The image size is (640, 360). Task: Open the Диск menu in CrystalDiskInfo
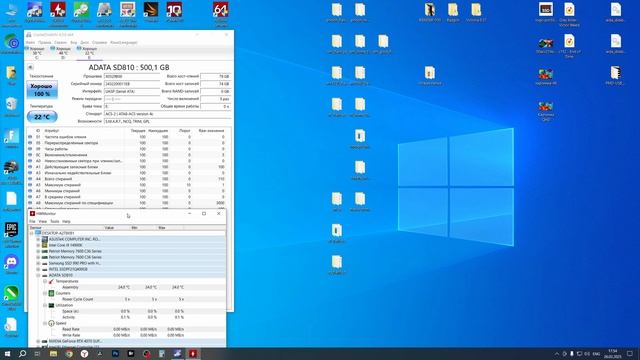pyautogui.click(x=84, y=42)
